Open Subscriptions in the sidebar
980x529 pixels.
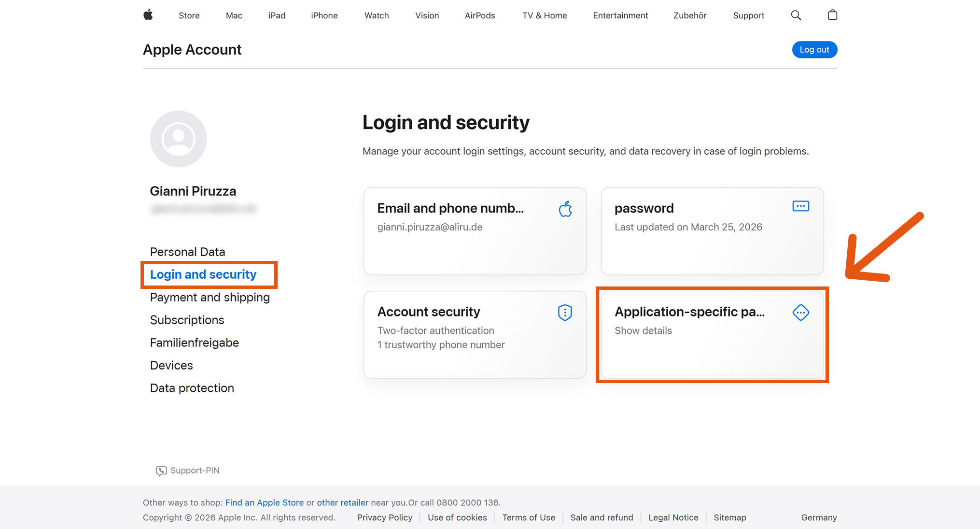187,320
